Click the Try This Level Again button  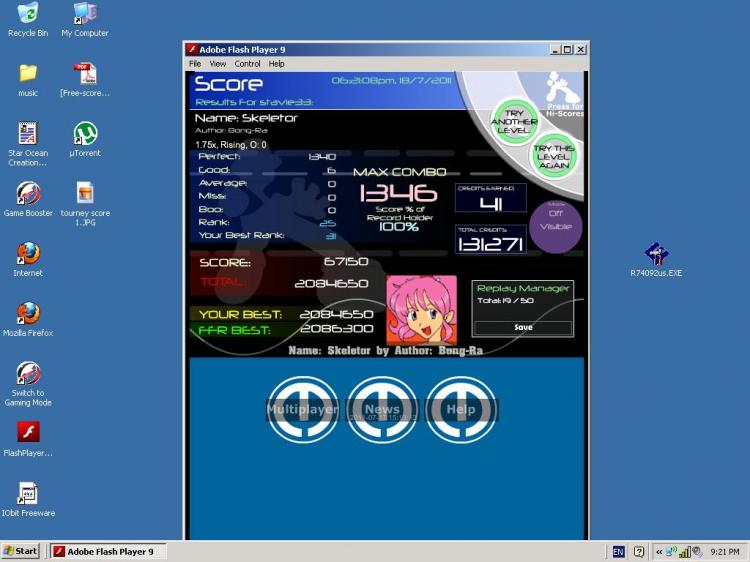(x=553, y=156)
